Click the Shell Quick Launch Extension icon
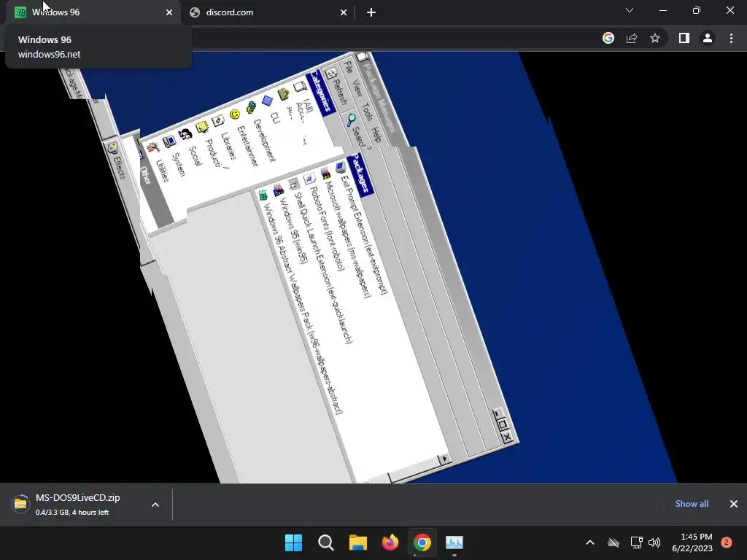This screenshot has width=747, height=560. pos(294,184)
